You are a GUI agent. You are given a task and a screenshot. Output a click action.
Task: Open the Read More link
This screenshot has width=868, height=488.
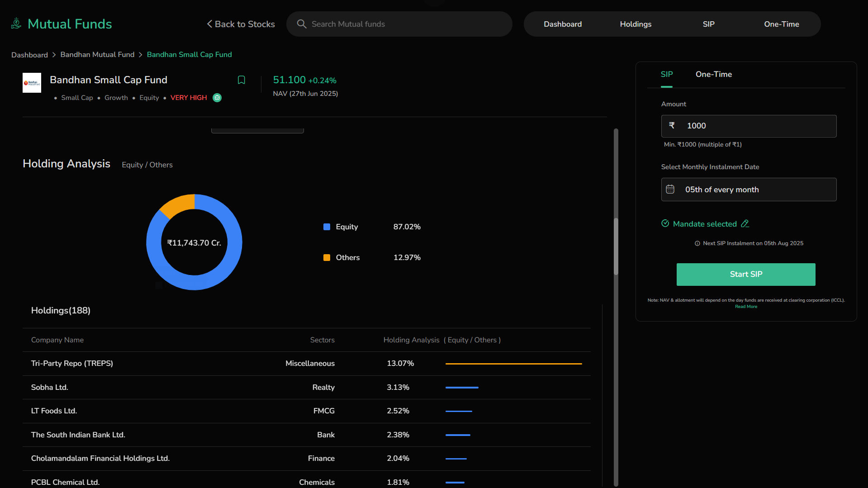pyautogui.click(x=746, y=307)
